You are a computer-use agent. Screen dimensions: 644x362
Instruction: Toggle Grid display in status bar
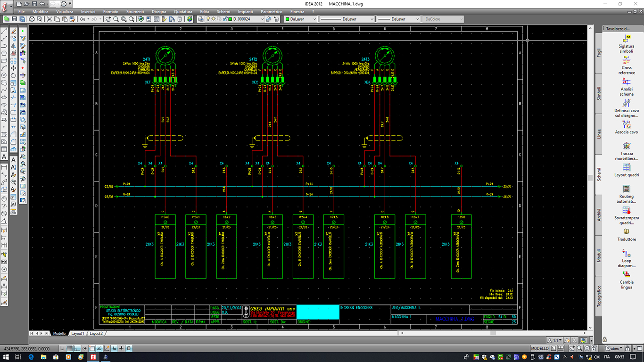[70, 348]
